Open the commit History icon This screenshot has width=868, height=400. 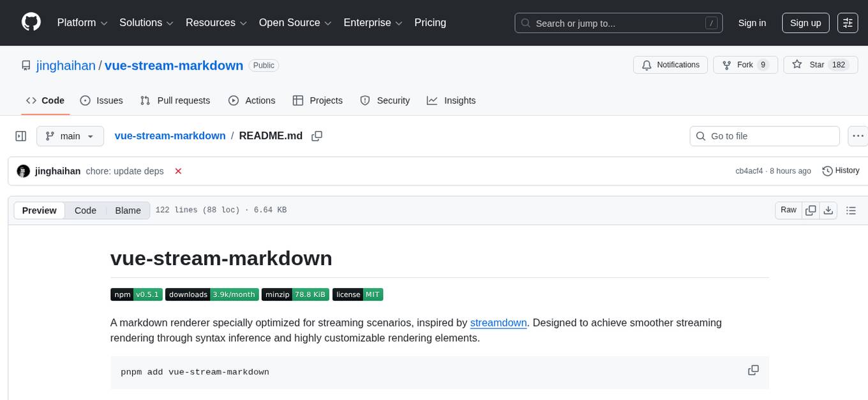[x=828, y=171]
